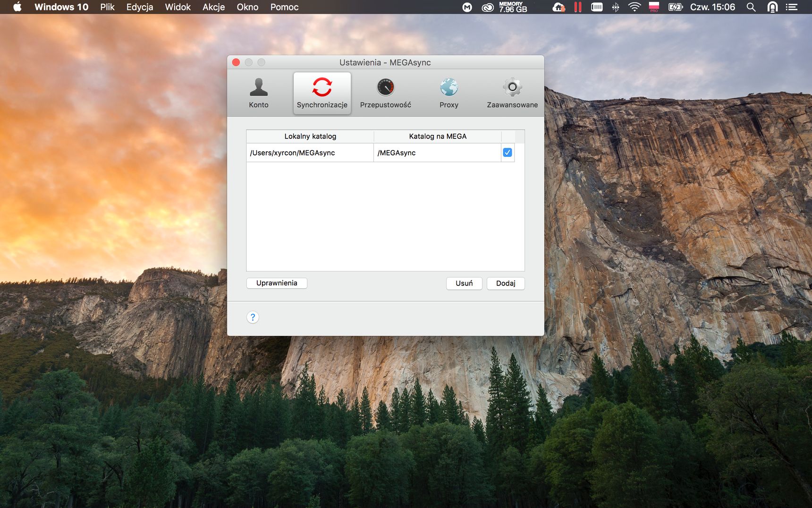This screenshot has height=508, width=812.
Task: Open the Bluetooth menu
Action: tap(616, 7)
